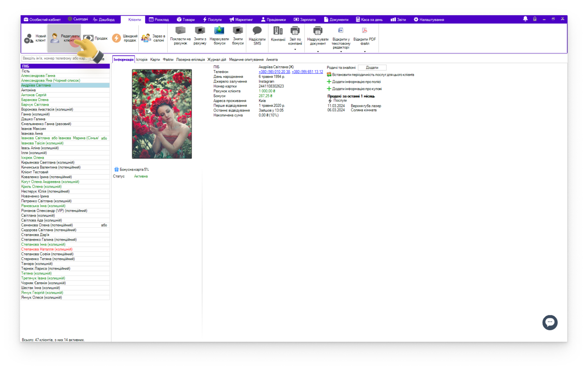Image resolution: width=588 pixels, height=368 pixels.
Task: Click the client search input field
Action: pyautogui.click(x=55, y=58)
